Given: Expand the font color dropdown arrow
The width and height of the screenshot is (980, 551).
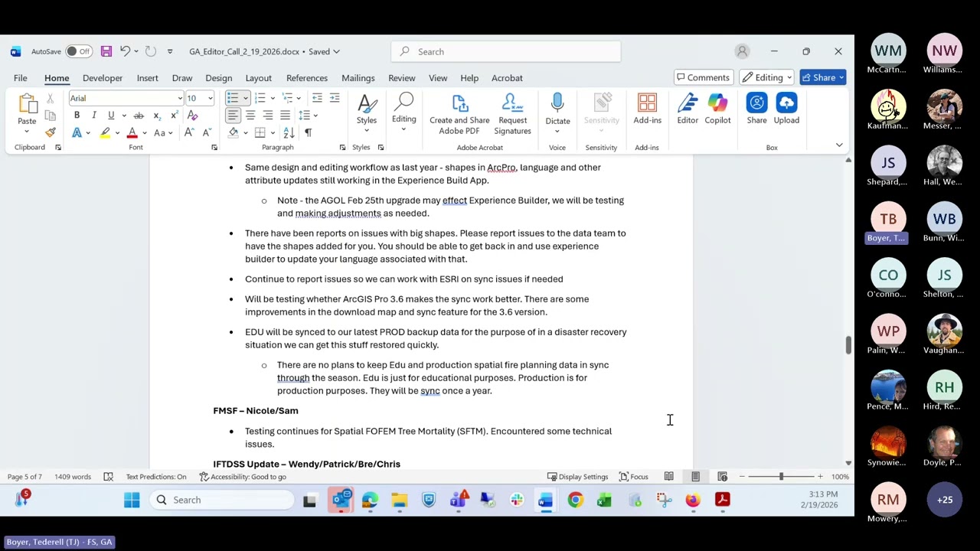Looking at the screenshot, I should point(145,133).
